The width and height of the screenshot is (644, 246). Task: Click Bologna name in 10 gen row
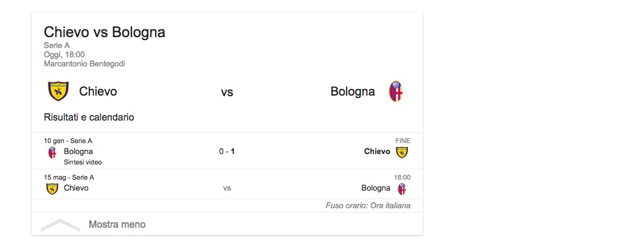tap(78, 152)
